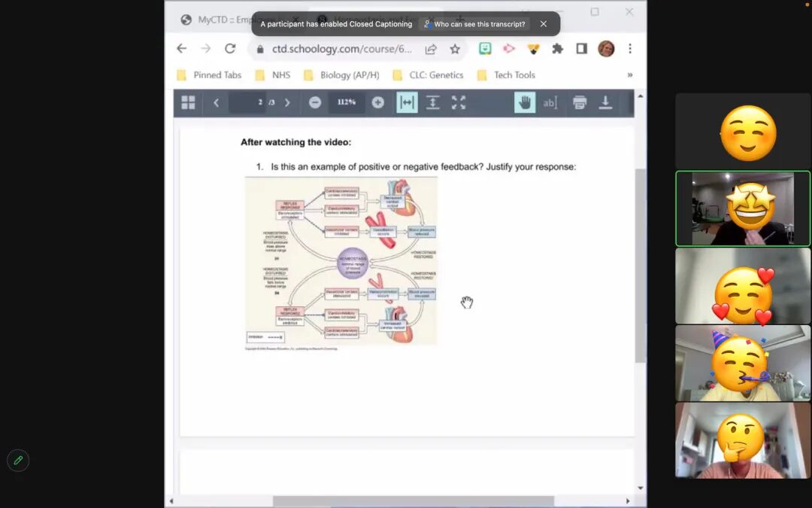
Task: Open the Pinned Tabs bookmark folder
Action: (x=209, y=75)
